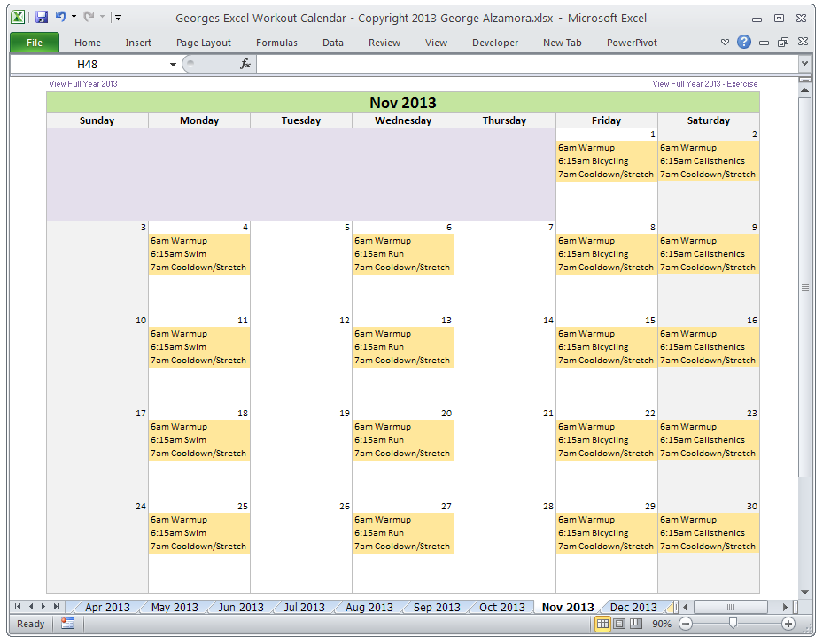Viewport: 823px width, 644px height.
Task: Open View Full Year 2013 - Exercise link
Action: coord(704,84)
